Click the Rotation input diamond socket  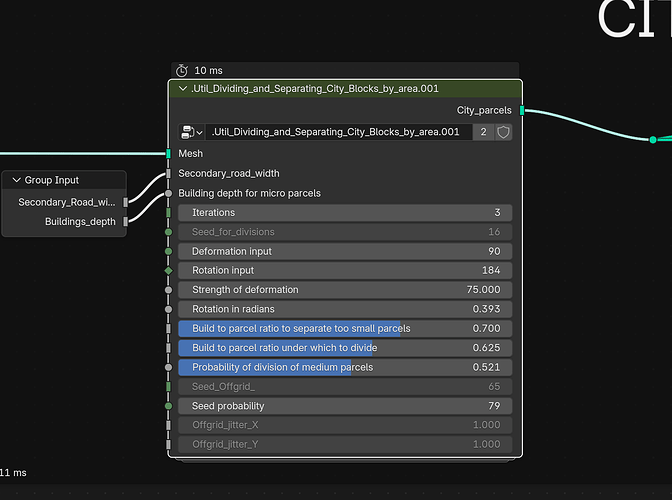click(x=168, y=270)
